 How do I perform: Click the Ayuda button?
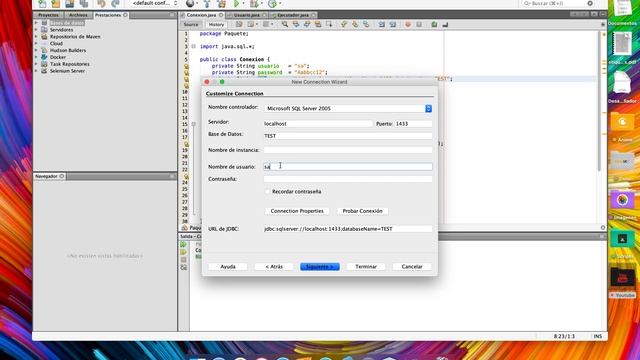[228, 267]
